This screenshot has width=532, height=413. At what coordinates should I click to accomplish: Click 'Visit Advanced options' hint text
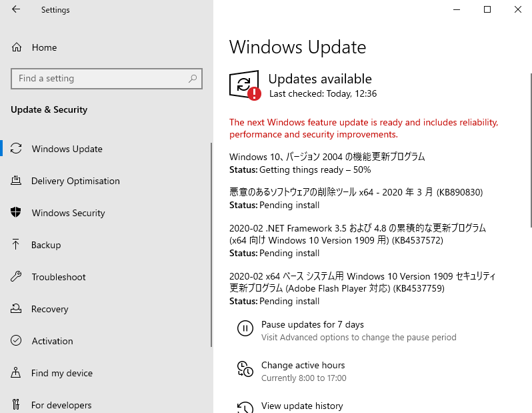tap(359, 337)
